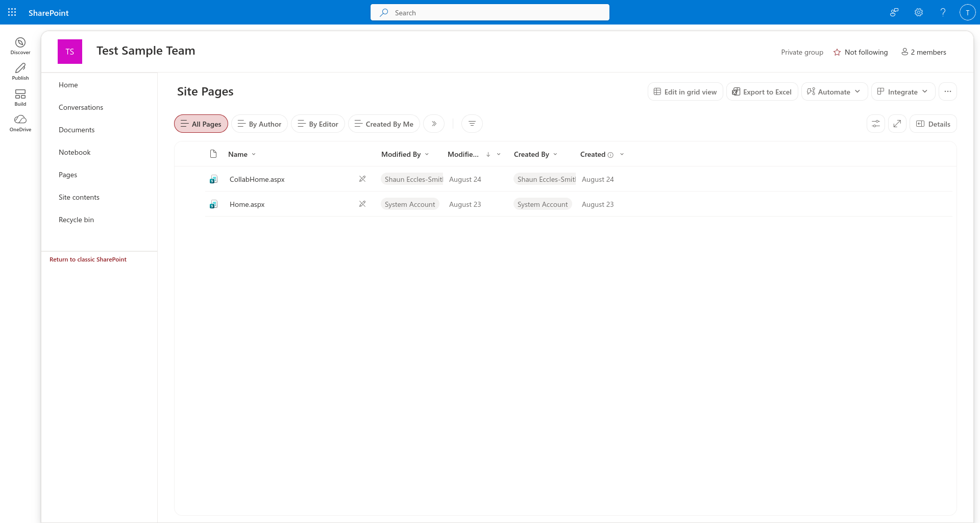Open the Name column header menu
Screen dimensions: 980x523
click(x=242, y=154)
